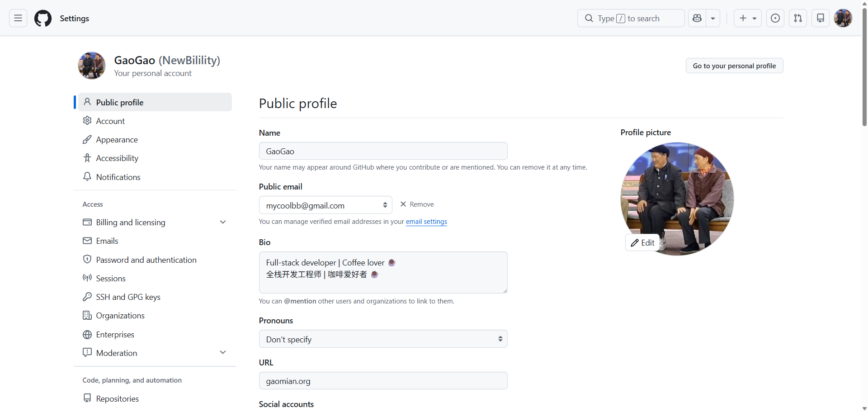Click Go to your personal profile button
Image resolution: width=868 pixels, height=412 pixels.
[735, 66]
